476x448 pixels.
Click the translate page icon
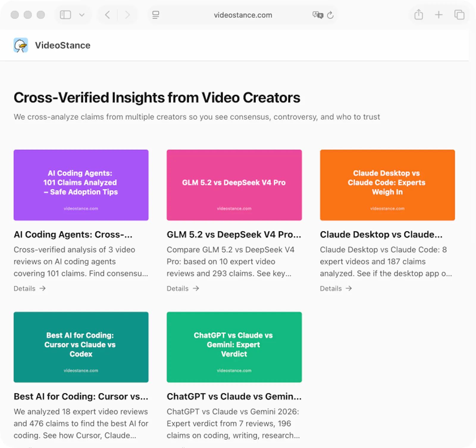coord(318,15)
